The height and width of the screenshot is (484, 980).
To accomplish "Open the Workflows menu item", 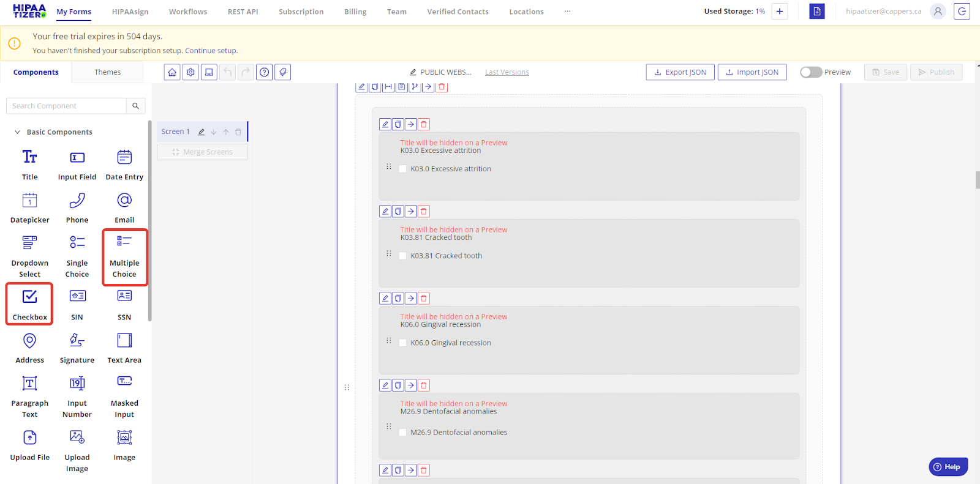I will coord(188,12).
